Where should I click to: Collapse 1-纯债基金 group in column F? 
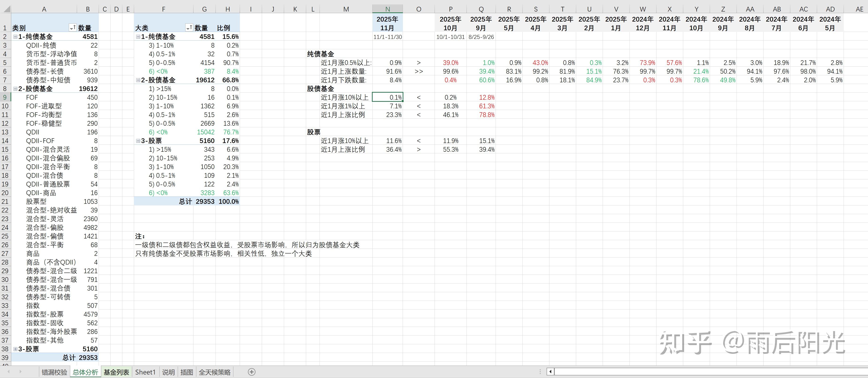click(138, 37)
